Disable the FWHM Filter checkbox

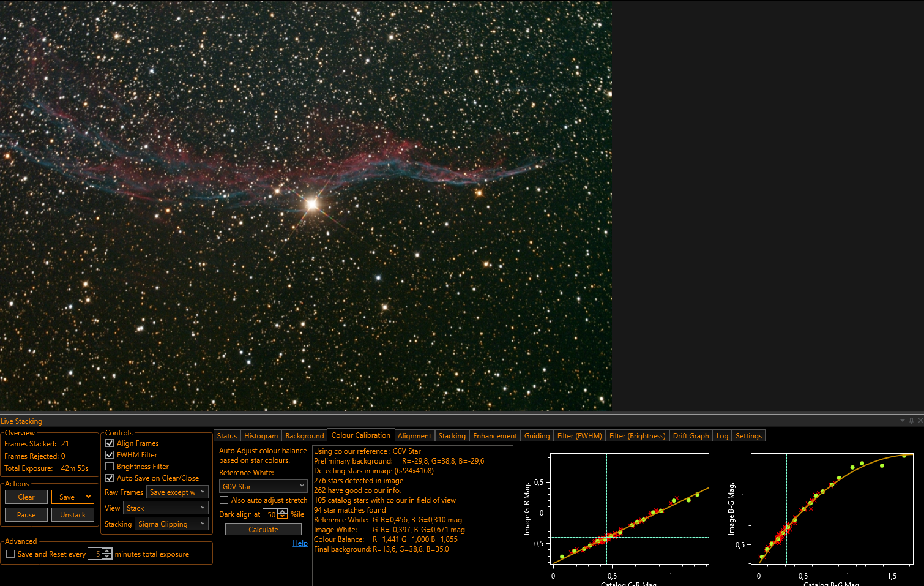tap(110, 455)
